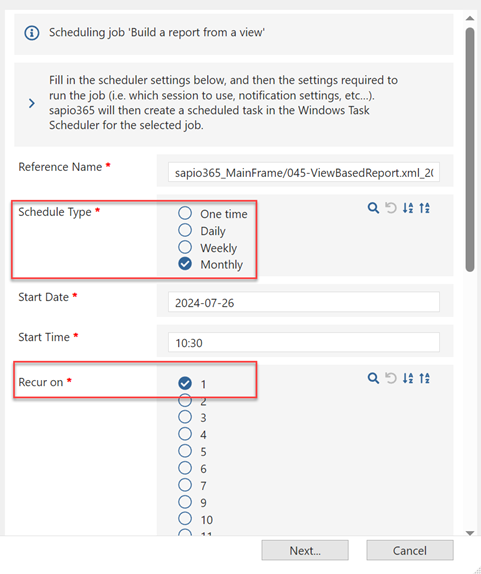Click the reset icon in Recur on row

click(x=391, y=378)
